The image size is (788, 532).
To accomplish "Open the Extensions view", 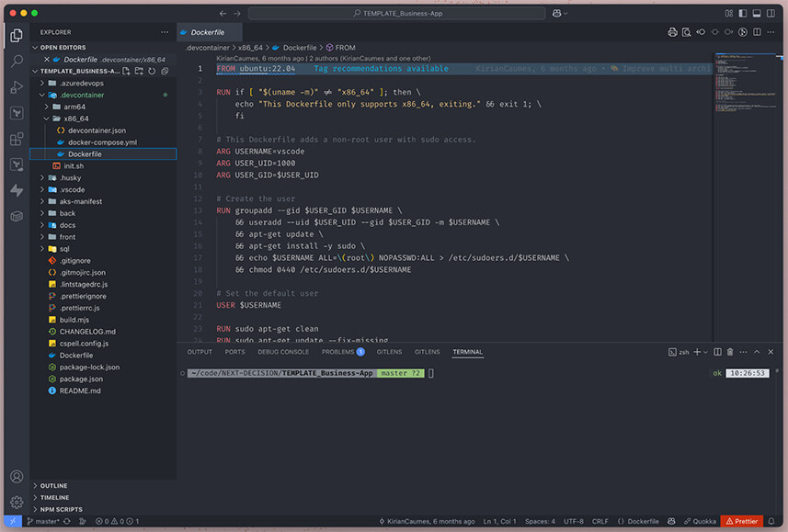I will (15, 136).
